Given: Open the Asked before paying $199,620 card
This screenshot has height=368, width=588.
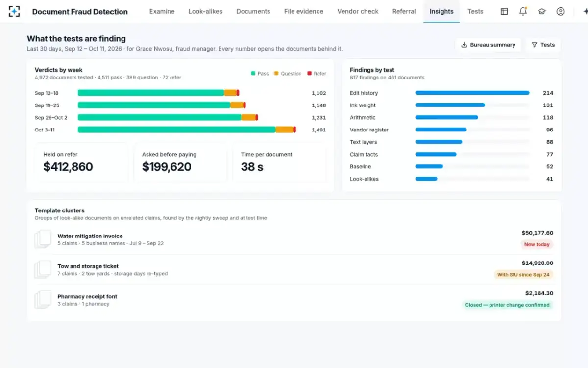Looking at the screenshot, I should tap(180, 162).
